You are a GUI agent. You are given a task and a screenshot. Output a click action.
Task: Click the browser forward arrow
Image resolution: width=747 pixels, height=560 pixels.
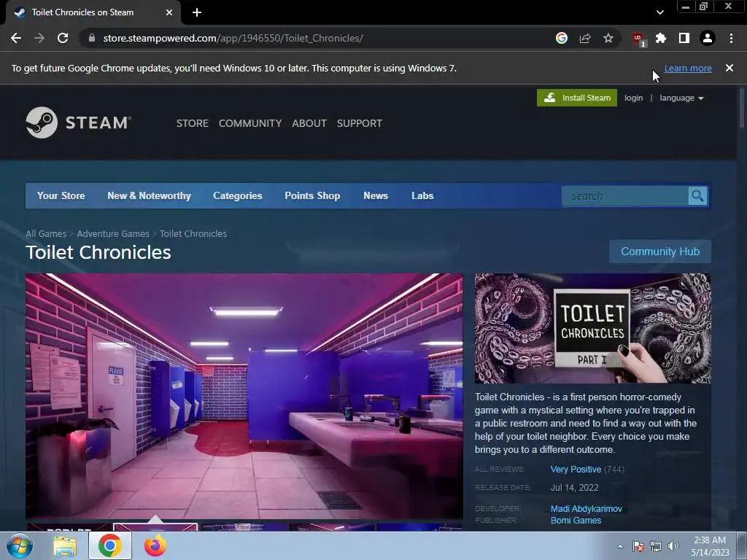[x=39, y=38]
